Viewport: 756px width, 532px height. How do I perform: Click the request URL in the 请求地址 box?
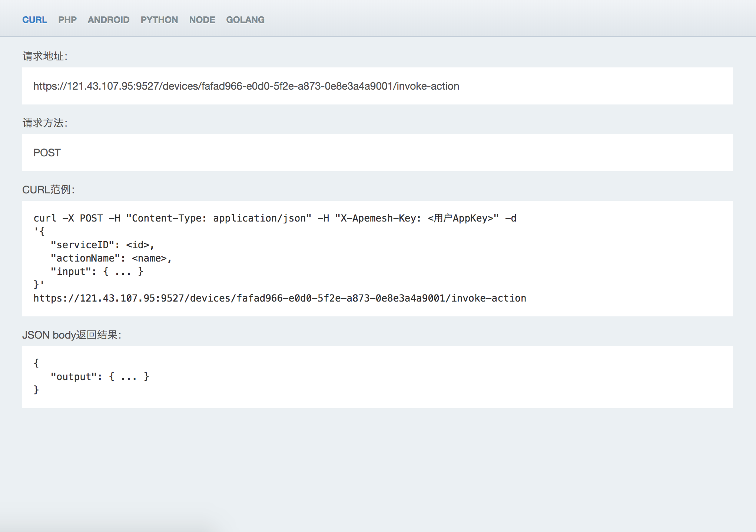coord(246,86)
